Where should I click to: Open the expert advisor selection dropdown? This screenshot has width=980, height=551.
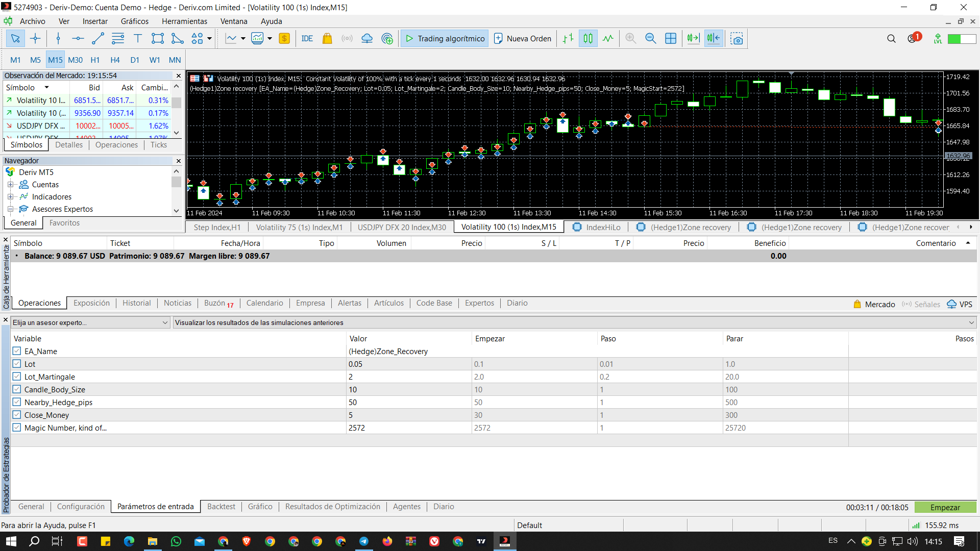[x=90, y=322]
